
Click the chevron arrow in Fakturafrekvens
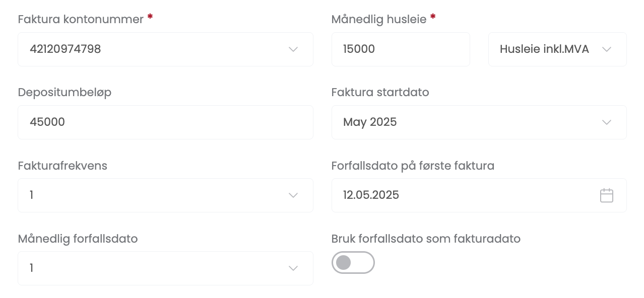pos(293,195)
